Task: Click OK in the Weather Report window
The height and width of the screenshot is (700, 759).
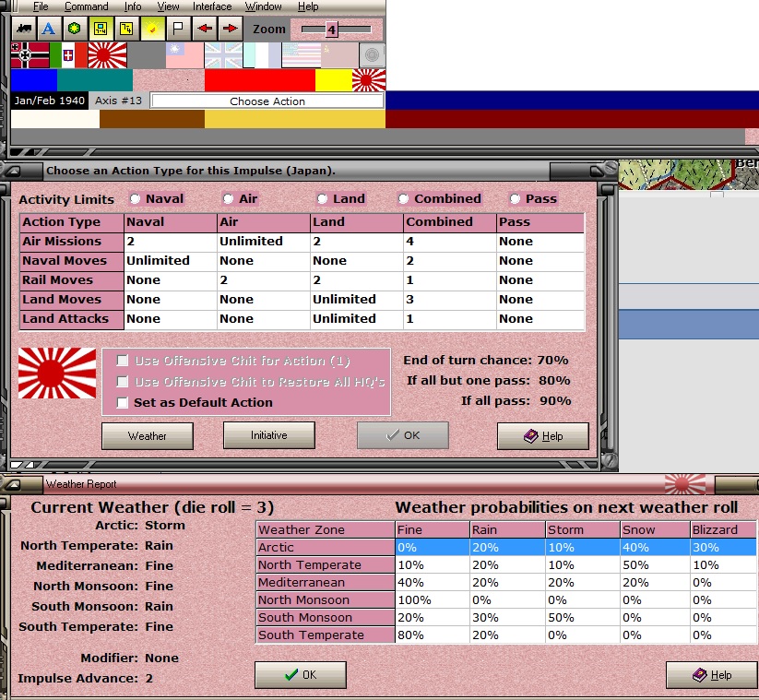Action: 301,675
